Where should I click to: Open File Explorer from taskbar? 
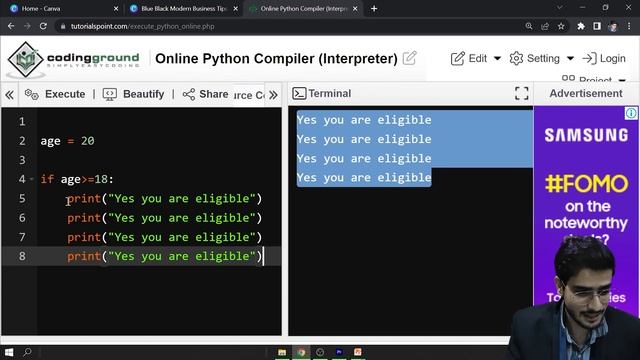(282, 352)
